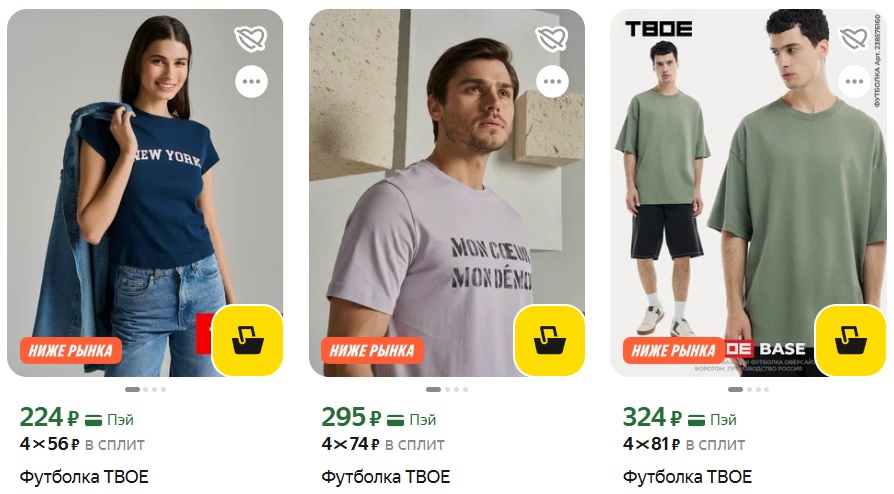This screenshot has height=494, width=894.
Task: Add green oversized t-shirt to cart
Action: point(851,341)
